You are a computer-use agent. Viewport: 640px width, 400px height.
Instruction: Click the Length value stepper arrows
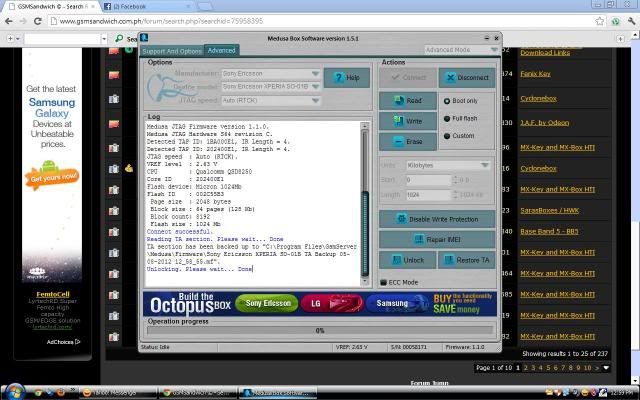pyautogui.click(x=455, y=195)
